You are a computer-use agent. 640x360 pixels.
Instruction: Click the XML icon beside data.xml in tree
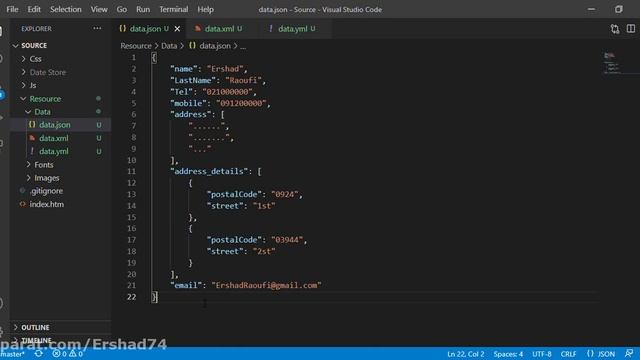[32, 138]
